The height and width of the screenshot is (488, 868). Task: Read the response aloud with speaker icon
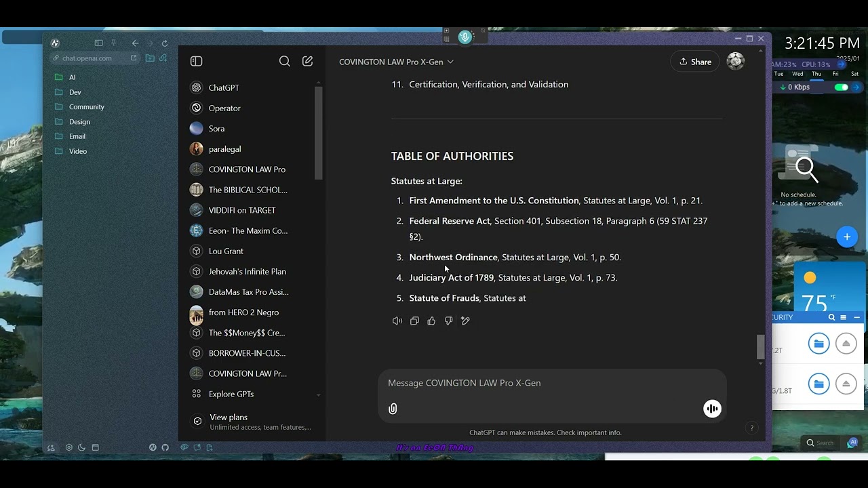tap(397, 321)
